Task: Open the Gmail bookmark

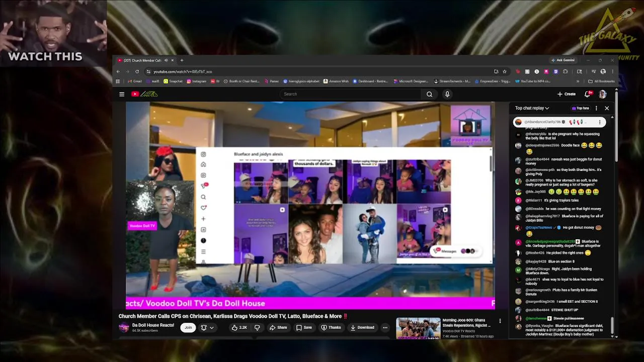Action: pos(135,81)
